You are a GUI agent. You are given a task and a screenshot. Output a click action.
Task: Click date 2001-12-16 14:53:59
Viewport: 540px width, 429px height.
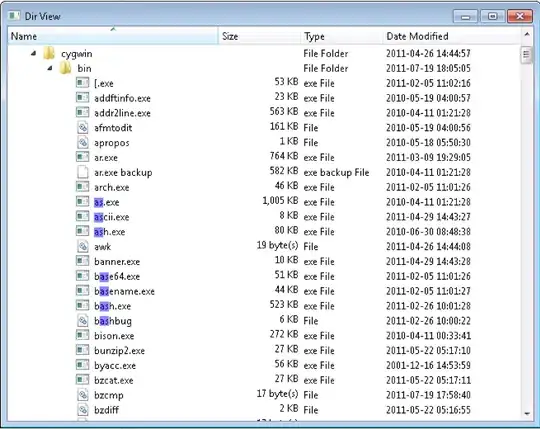pos(428,365)
